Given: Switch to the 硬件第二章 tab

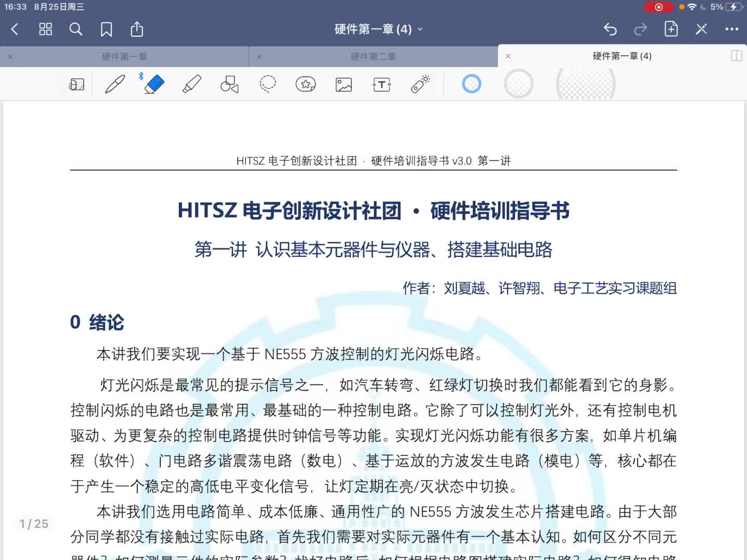Looking at the screenshot, I should point(374,57).
